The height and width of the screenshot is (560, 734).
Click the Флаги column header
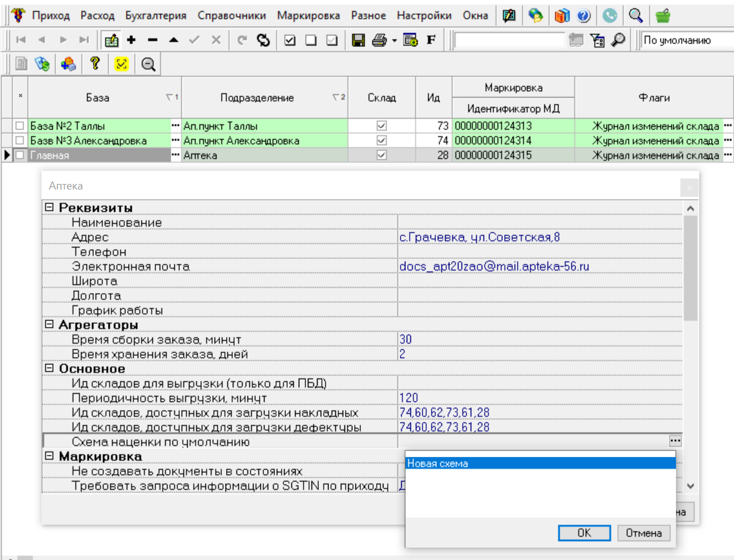pos(654,97)
